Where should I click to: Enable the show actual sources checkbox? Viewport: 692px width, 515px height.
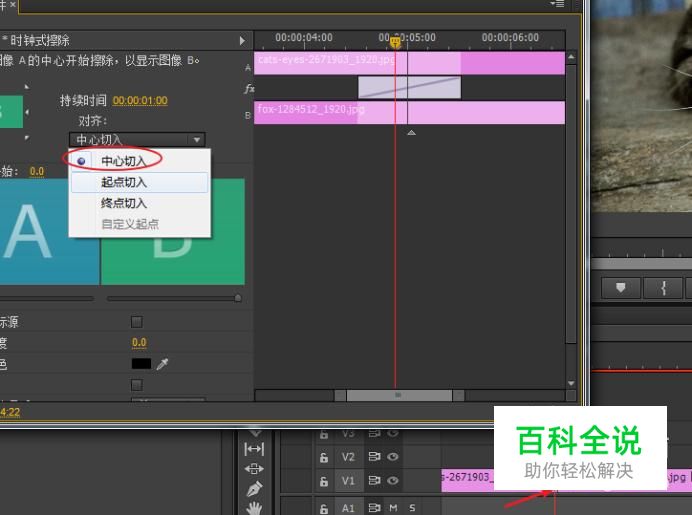(x=137, y=322)
